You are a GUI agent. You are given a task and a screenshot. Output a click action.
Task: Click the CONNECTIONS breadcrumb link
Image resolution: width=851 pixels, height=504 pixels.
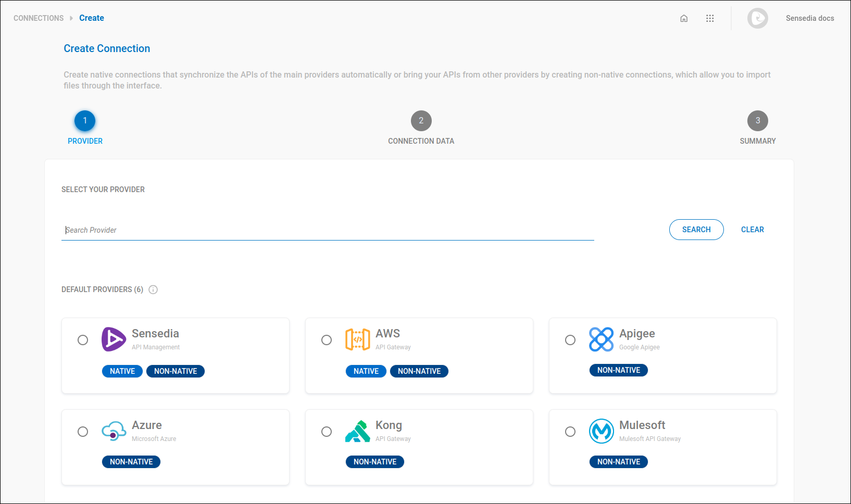[39, 18]
